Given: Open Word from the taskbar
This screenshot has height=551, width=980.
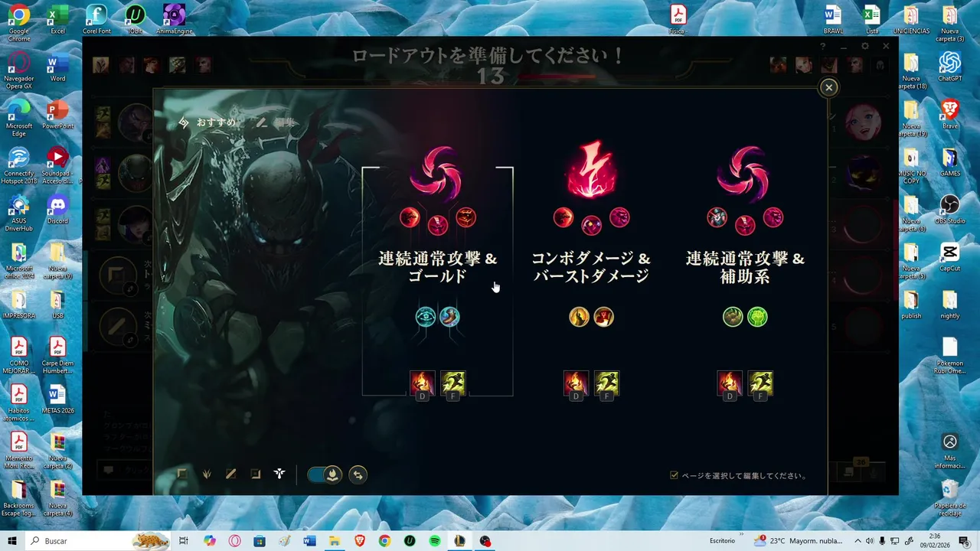Looking at the screenshot, I should pyautogui.click(x=309, y=541).
